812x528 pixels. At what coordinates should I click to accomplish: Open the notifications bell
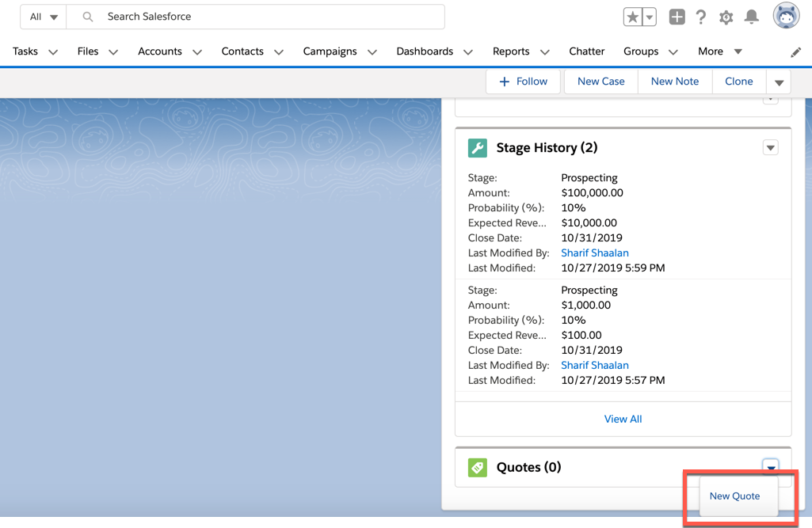[752, 17]
